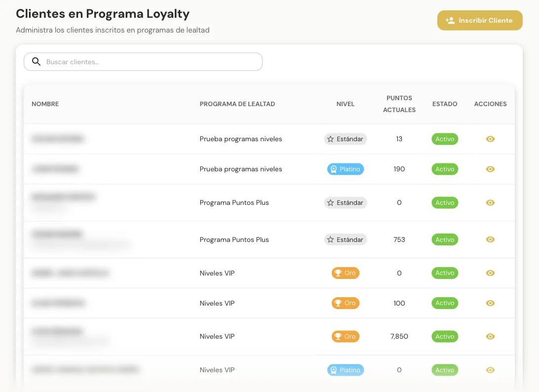View the client with 753 points
This screenshot has width=539, height=392.
tap(490, 239)
